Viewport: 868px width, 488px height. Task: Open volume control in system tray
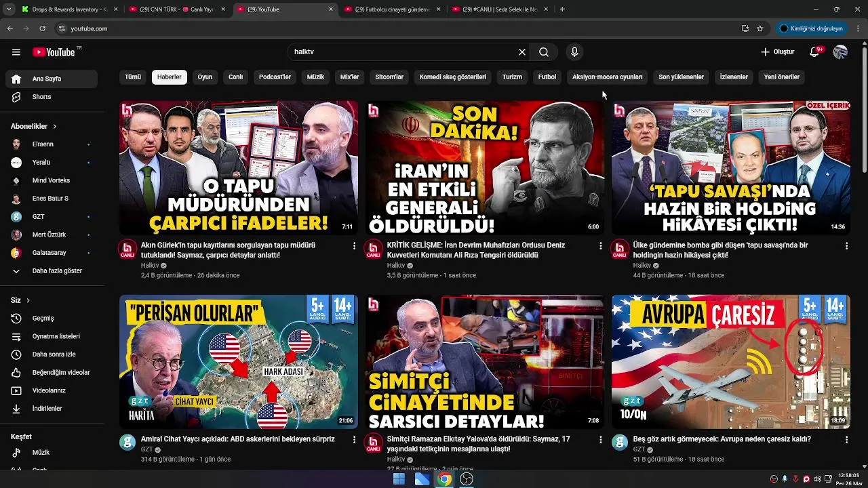pos(817,479)
